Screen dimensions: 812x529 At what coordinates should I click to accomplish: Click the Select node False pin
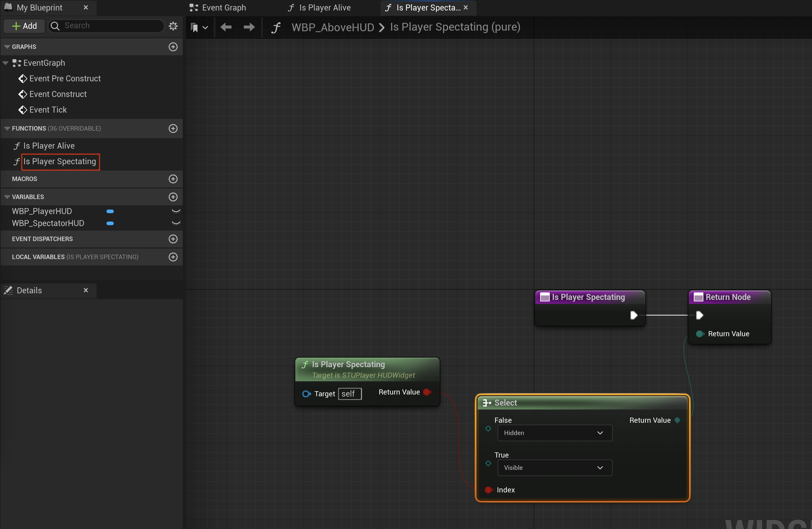(488, 429)
